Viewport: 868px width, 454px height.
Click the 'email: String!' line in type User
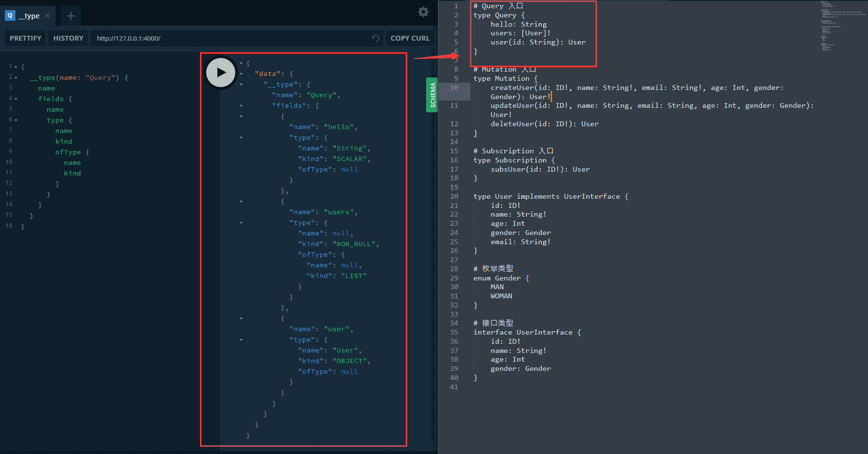521,242
